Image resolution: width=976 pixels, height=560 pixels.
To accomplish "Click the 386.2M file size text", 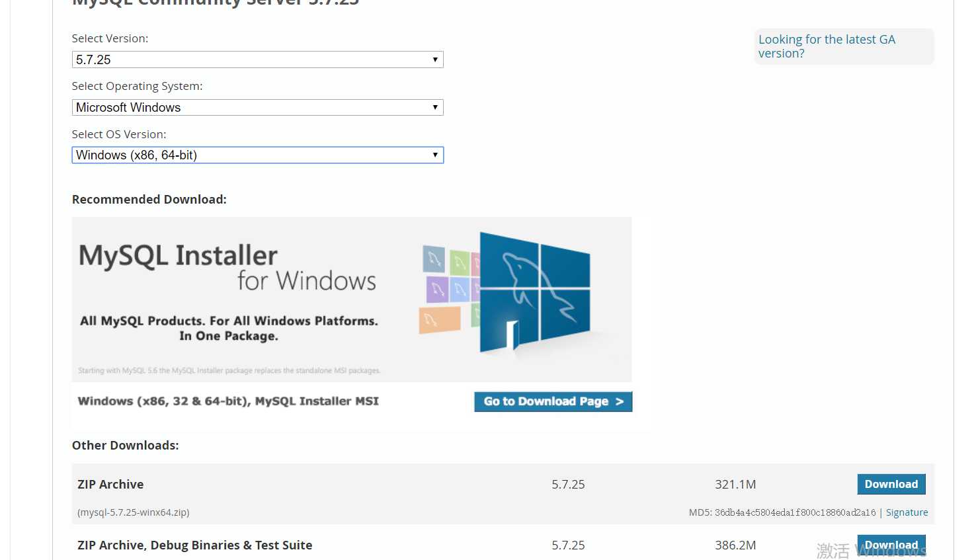I will tap(735, 545).
